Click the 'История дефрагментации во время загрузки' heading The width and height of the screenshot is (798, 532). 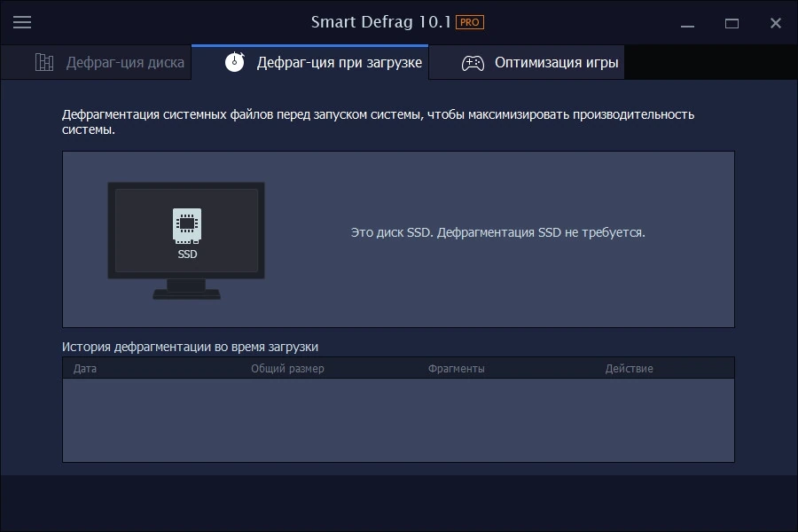pos(190,348)
